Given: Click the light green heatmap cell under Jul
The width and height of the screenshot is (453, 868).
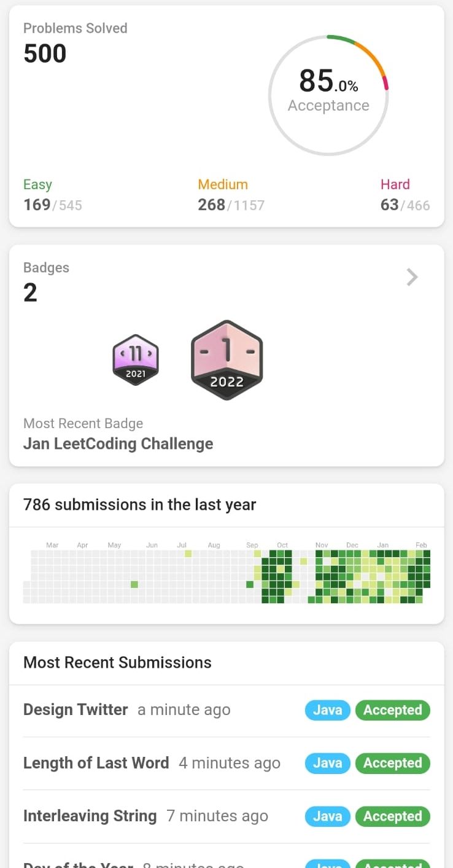Looking at the screenshot, I should (188, 553).
